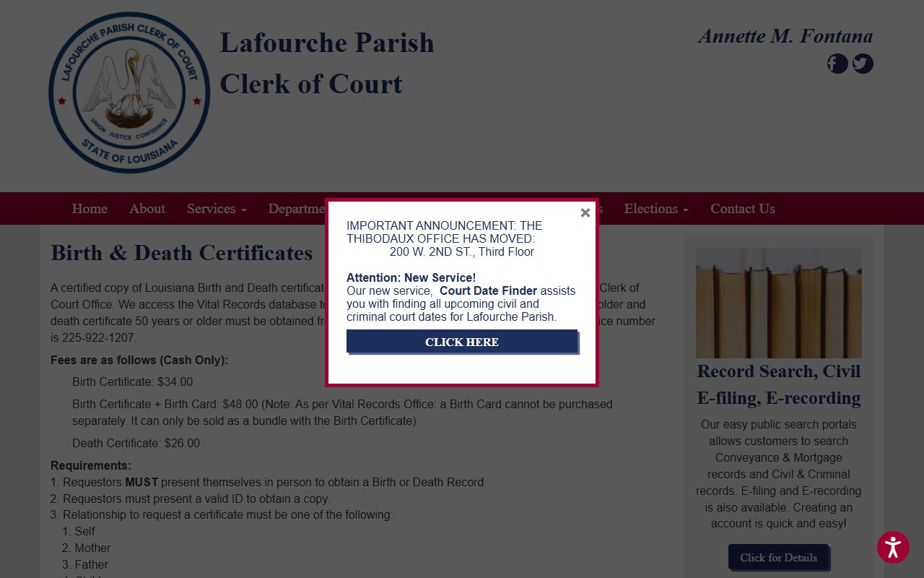Open the About menu item
The height and width of the screenshot is (578, 924).
pos(147,208)
